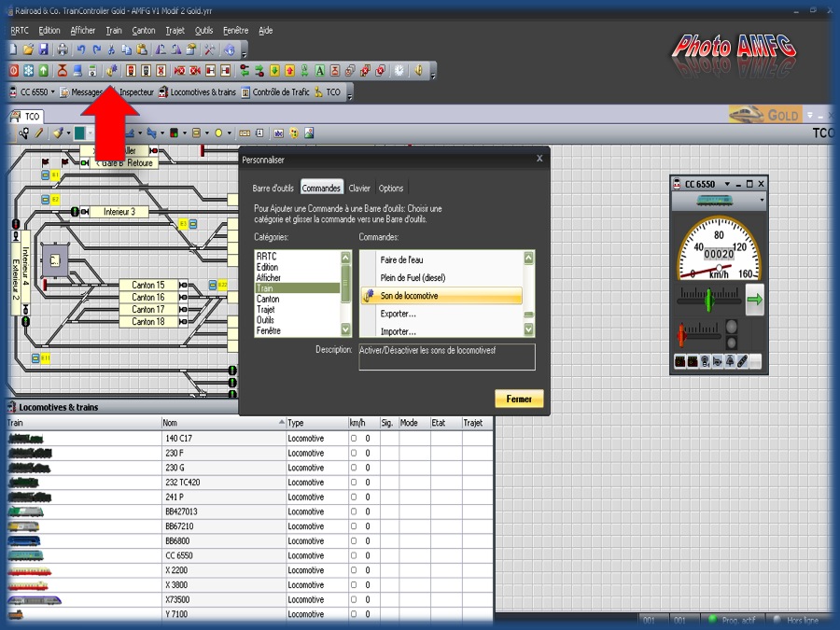
Task: Copy selection with the copy icon
Action: coord(126,49)
